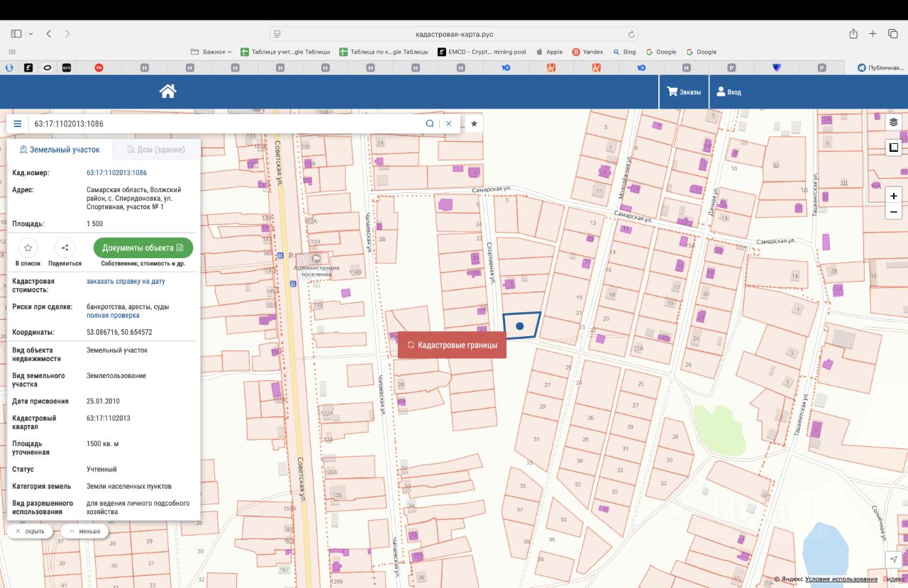Image resolution: width=908 pixels, height=588 pixels.
Task: Collapse info panel with "скрыть"
Action: [x=30, y=531]
